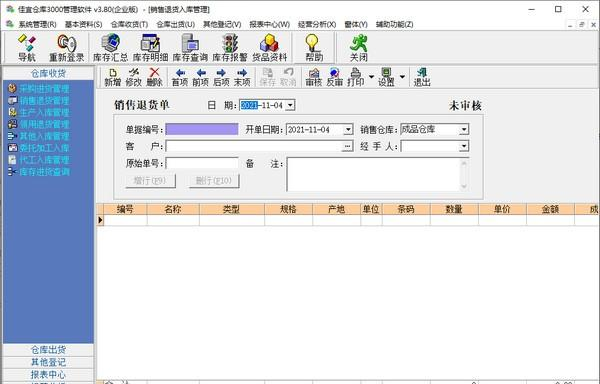Go to 末项 last record
Image resolution: width=600 pixels, height=384 pixels.
(242, 77)
